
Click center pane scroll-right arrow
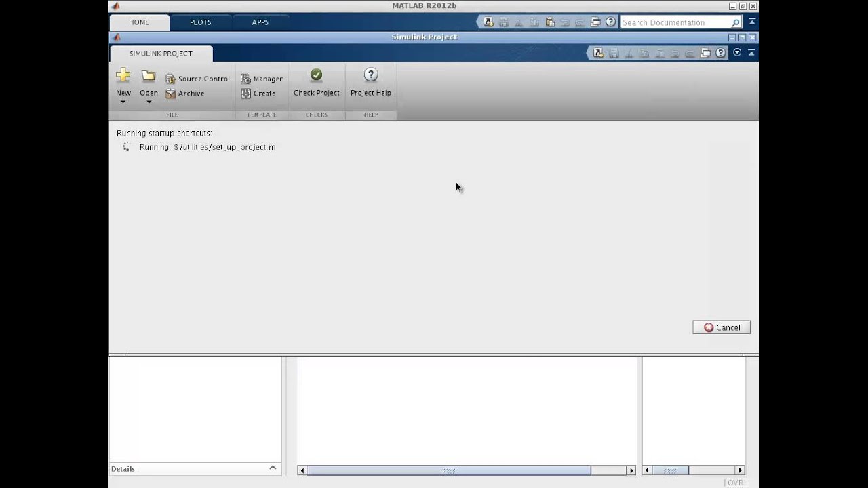tap(631, 470)
